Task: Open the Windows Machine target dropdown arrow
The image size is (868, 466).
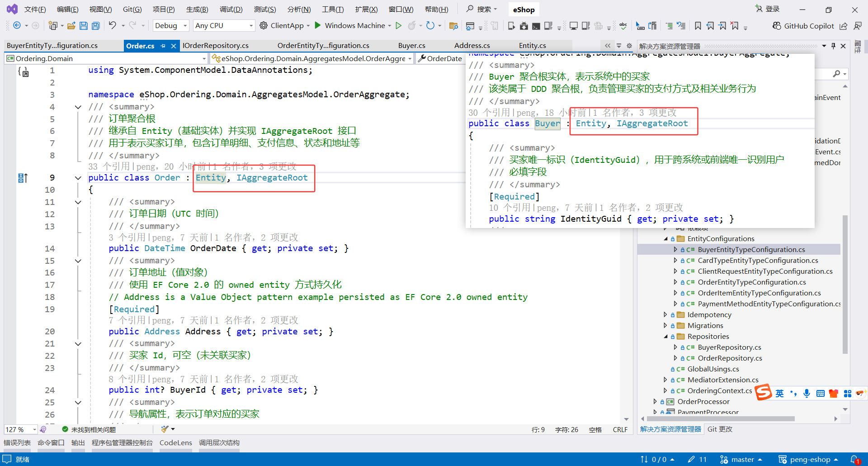Action: click(390, 26)
